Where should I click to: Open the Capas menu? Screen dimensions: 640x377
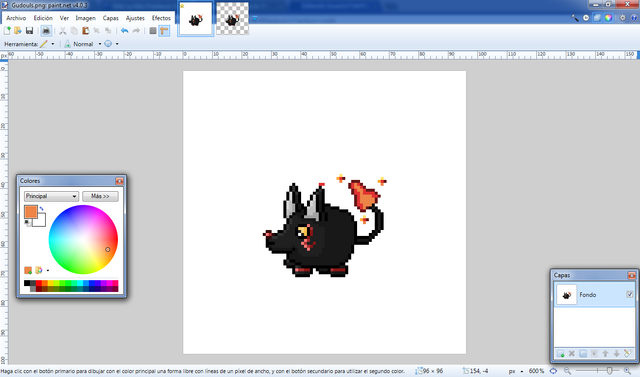(111, 18)
